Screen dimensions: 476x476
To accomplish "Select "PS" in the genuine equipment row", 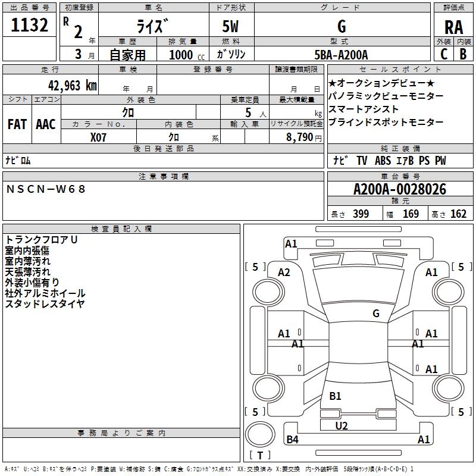I will 424,160.
